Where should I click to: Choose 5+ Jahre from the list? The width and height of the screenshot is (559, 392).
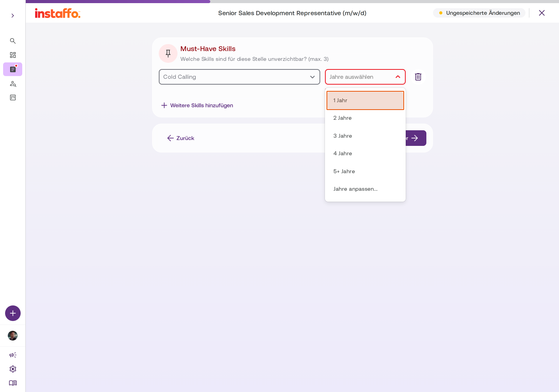point(365,171)
